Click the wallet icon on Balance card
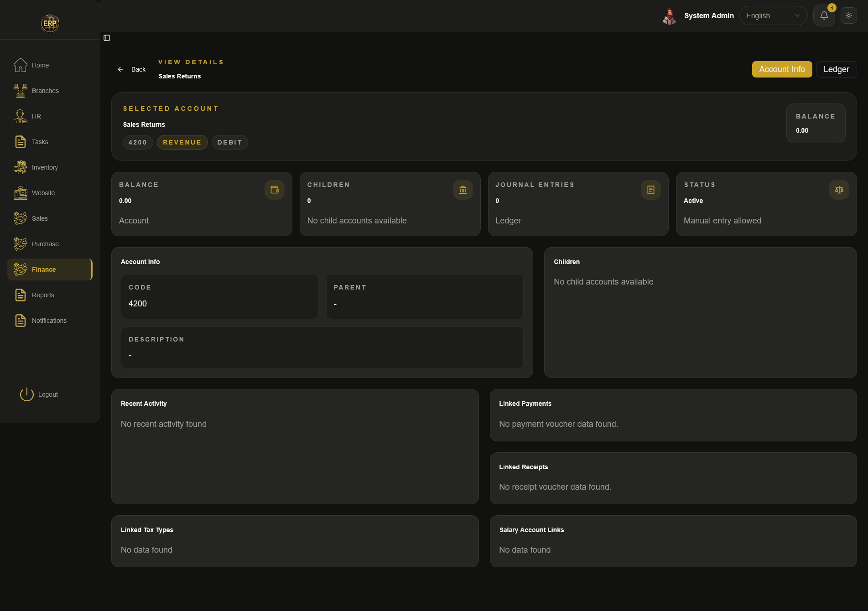 point(275,190)
